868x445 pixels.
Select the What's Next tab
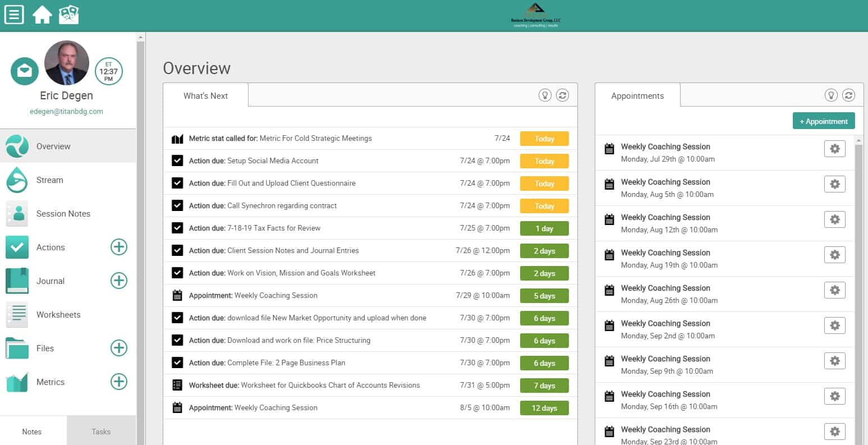click(205, 95)
